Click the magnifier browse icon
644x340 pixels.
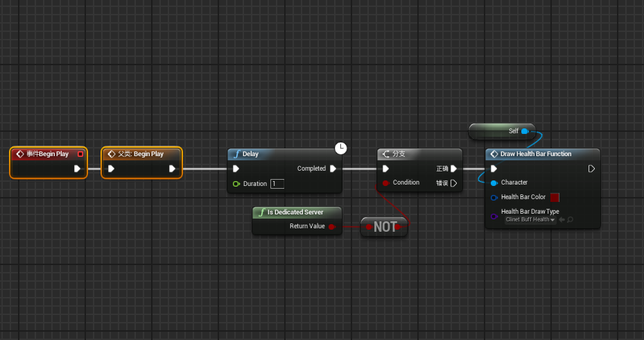point(570,219)
